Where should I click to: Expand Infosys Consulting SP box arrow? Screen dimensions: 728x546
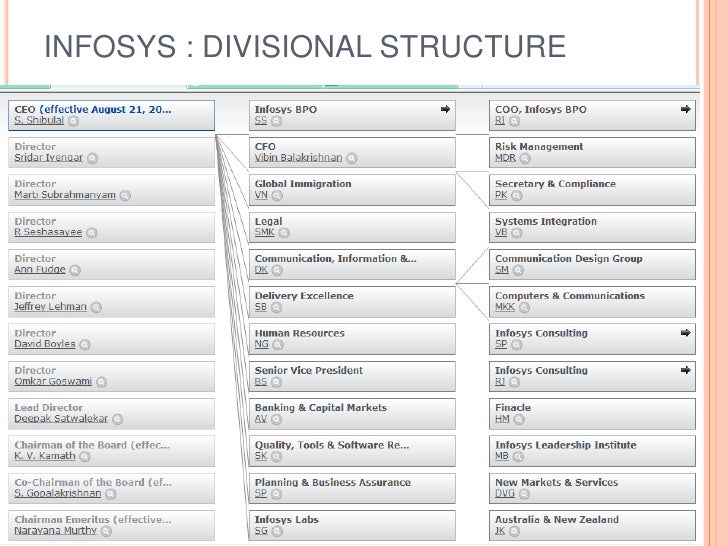[x=685, y=333]
